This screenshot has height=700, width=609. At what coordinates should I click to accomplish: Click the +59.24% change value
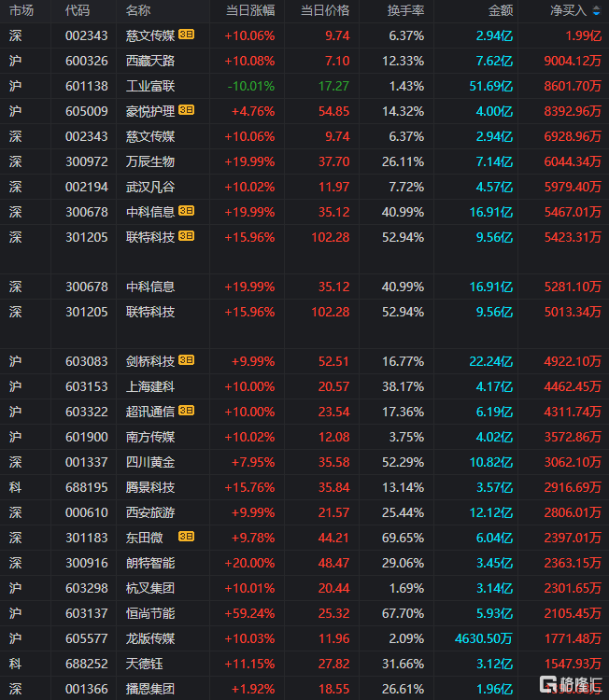[x=249, y=613]
